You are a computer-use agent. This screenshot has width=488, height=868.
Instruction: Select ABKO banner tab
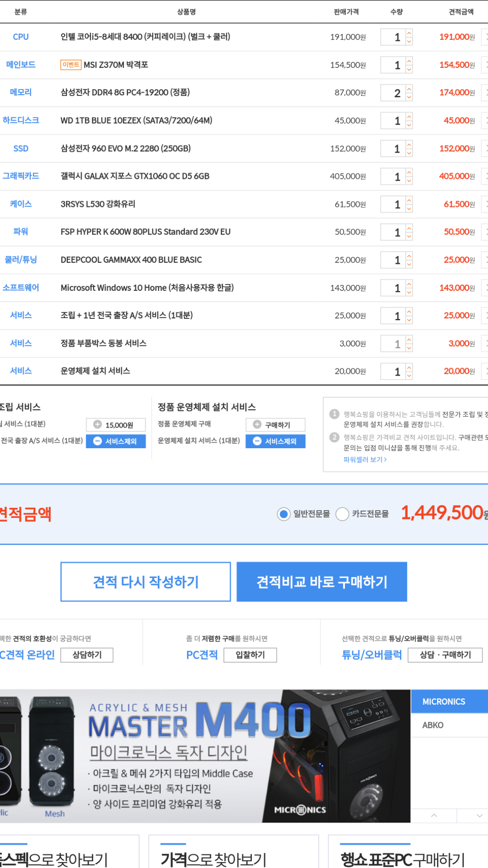point(449,725)
